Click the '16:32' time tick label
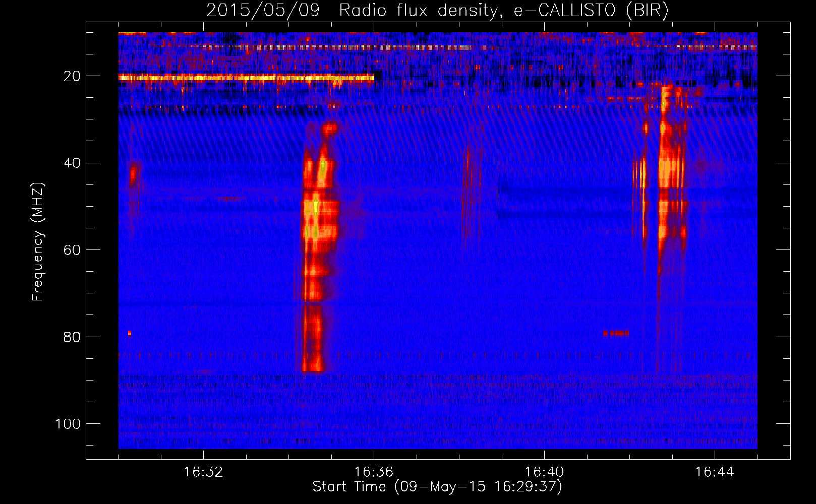This screenshot has width=816, height=504. (x=203, y=472)
